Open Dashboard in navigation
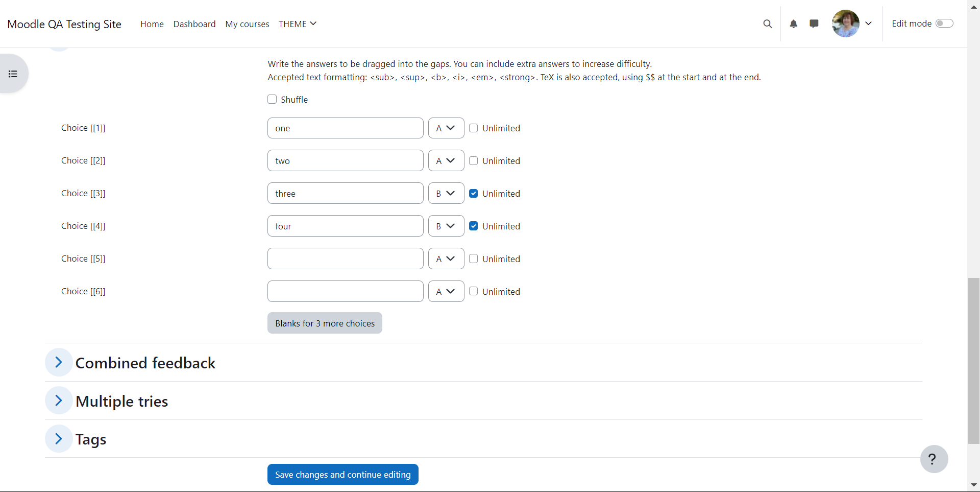This screenshot has height=492, width=980. click(194, 24)
